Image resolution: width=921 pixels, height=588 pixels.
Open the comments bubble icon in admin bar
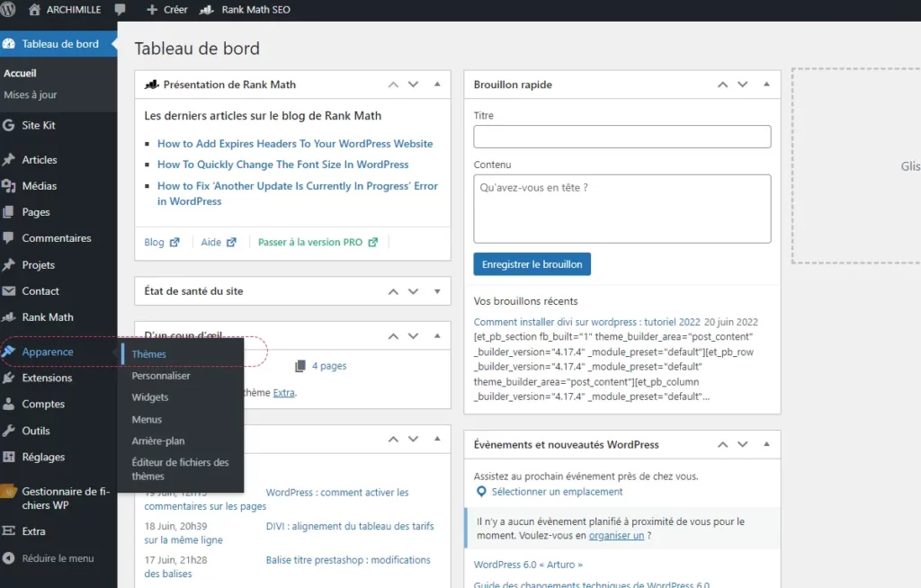(x=121, y=10)
